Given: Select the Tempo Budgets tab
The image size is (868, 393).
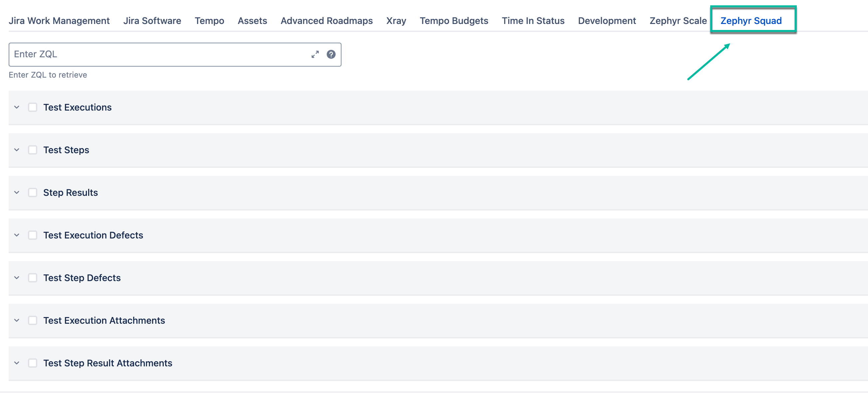Looking at the screenshot, I should point(454,20).
